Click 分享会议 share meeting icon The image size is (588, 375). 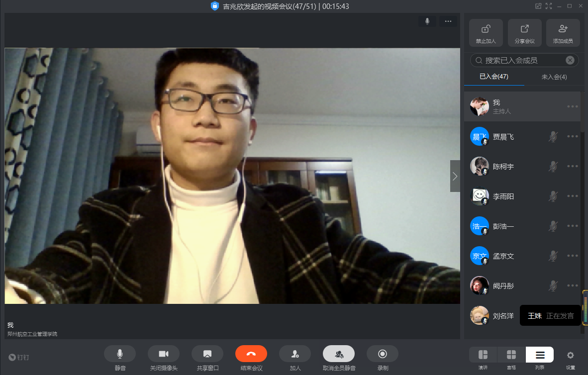524,29
